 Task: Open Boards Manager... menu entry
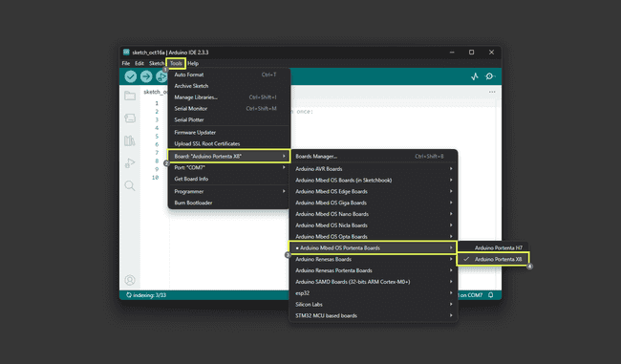(x=374, y=156)
